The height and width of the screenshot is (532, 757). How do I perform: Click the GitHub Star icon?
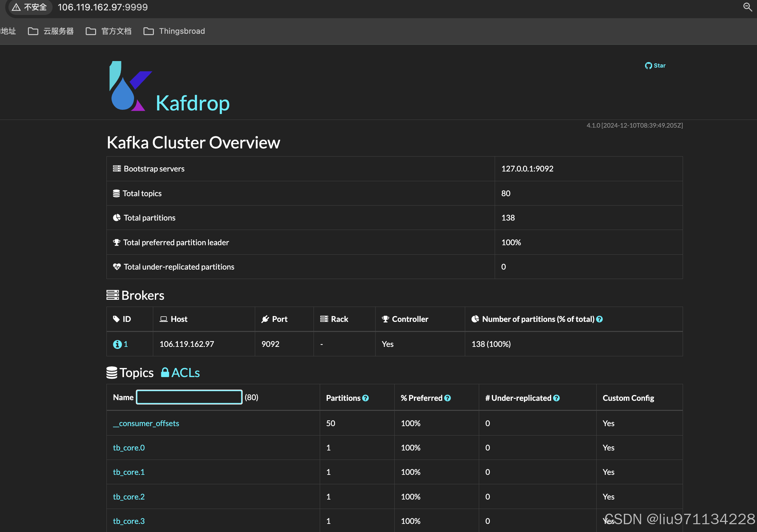(648, 66)
